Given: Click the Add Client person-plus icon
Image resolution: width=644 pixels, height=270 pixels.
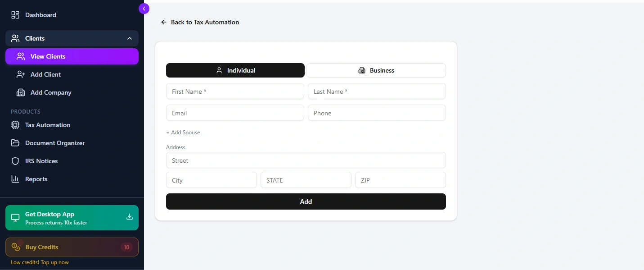Looking at the screenshot, I should click(x=21, y=74).
